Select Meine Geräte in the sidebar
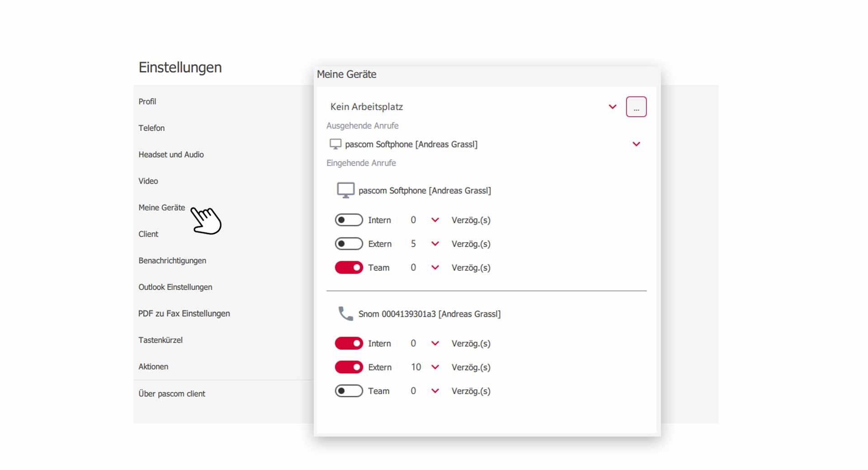868x470 pixels. click(162, 207)
